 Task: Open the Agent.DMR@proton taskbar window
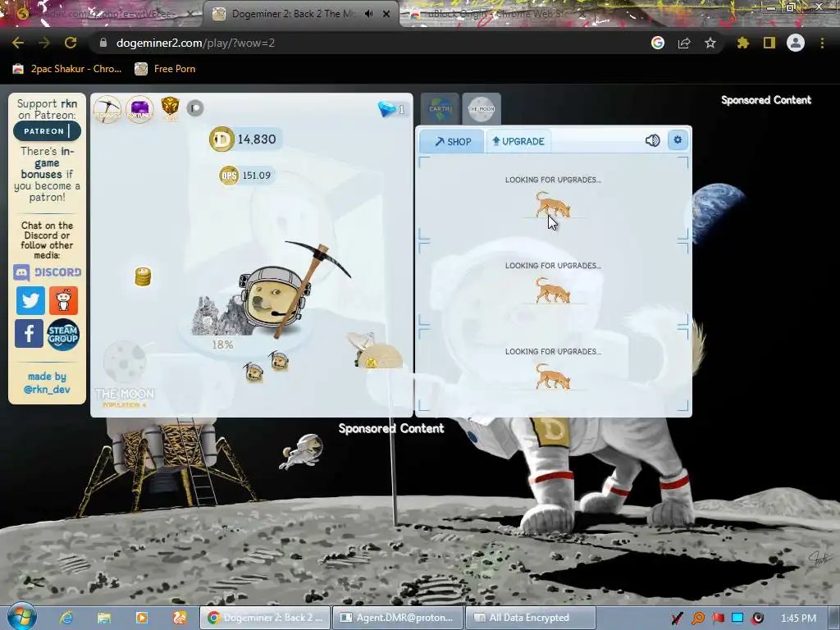(398, 618)
